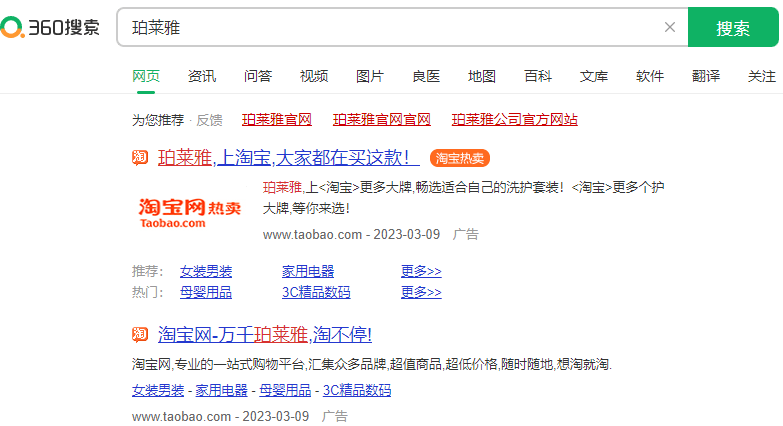This screenshot has width=783, height=426.
Task: Select the 软件 tab
Action: 650,76
